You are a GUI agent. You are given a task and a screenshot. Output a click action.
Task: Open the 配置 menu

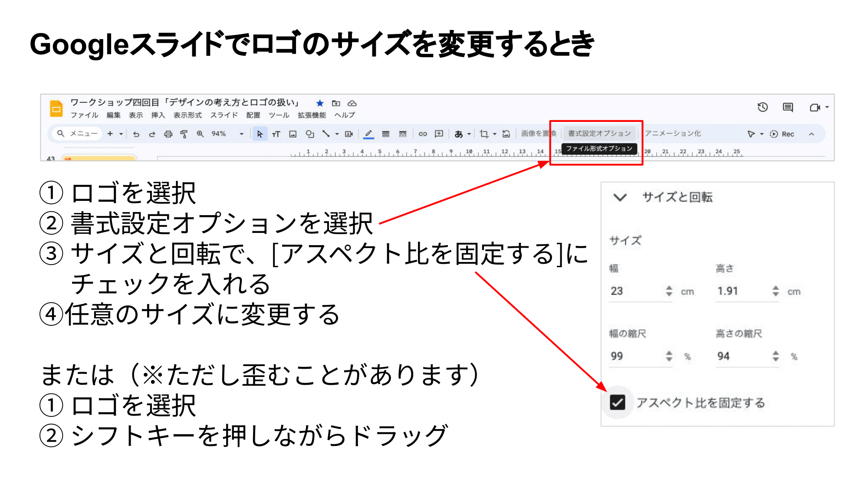pos(253,115)
